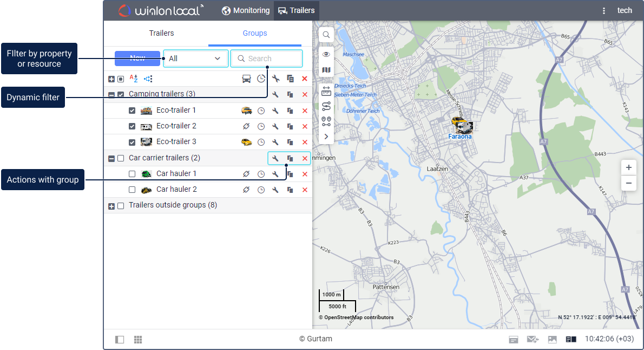Open the routing tool on the map
The image size is (644, 350).
pyautogui.click(x=326, y=106)
